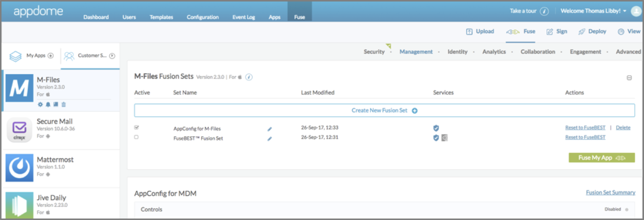Click FuseBEST Fusion Set gray service icon
This screenshot has width=644, height=220.
pyautogui.click(x=444, y=138)
